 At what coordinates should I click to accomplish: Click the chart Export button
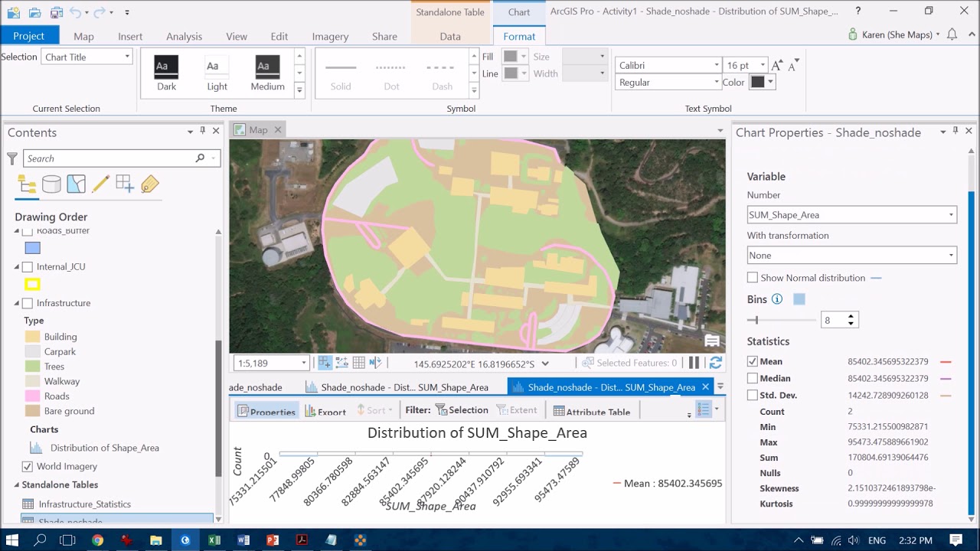tap(325, 411)
